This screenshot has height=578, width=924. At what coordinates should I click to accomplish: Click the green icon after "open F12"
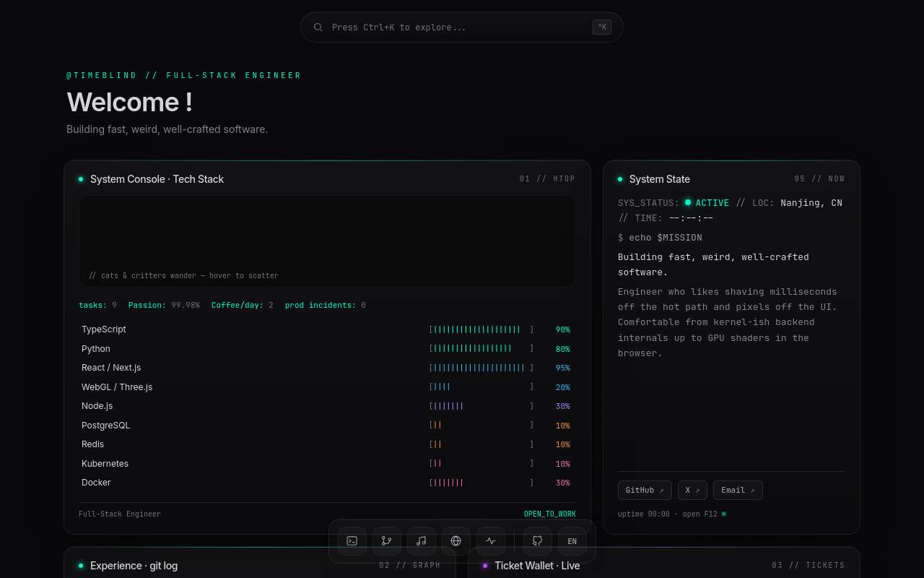724,514
